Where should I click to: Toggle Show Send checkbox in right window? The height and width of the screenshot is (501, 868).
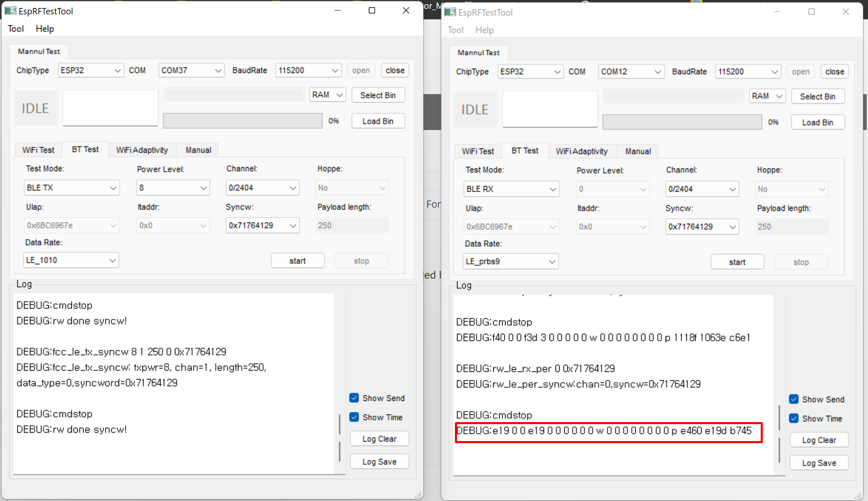click(794, 399)
